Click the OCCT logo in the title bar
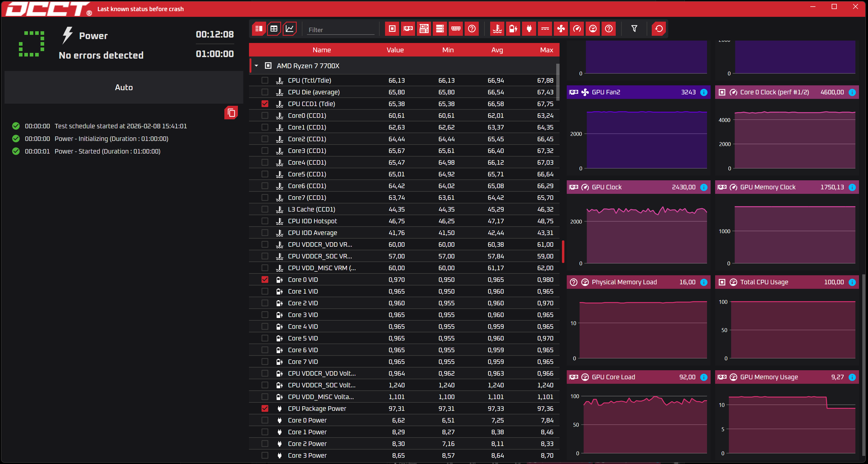The image size is (868, 464). 49,9
